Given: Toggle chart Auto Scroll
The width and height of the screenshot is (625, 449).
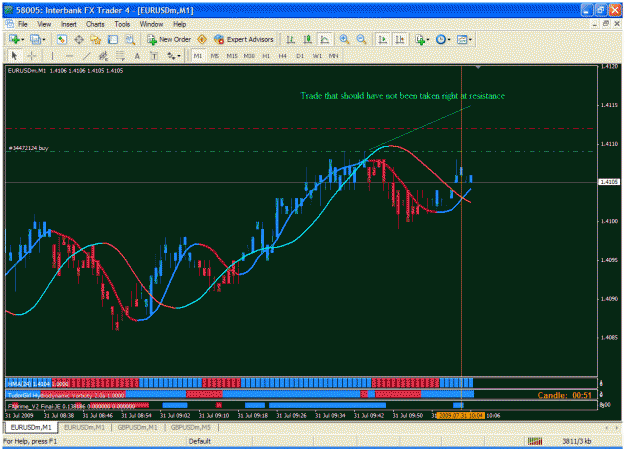Looking at the screenshot, I should point(383,39).
